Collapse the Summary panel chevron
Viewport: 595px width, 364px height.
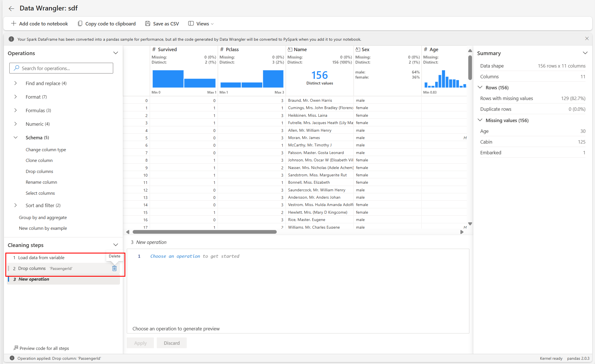point(585,53)
